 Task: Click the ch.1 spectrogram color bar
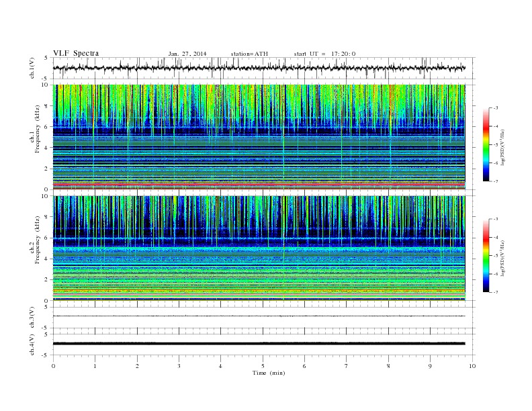coord(486,144)
